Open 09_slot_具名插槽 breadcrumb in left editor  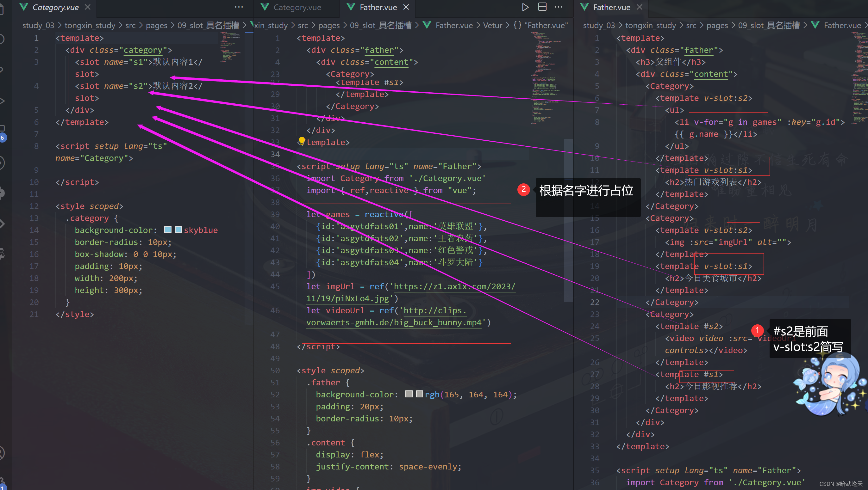[208, 26]
